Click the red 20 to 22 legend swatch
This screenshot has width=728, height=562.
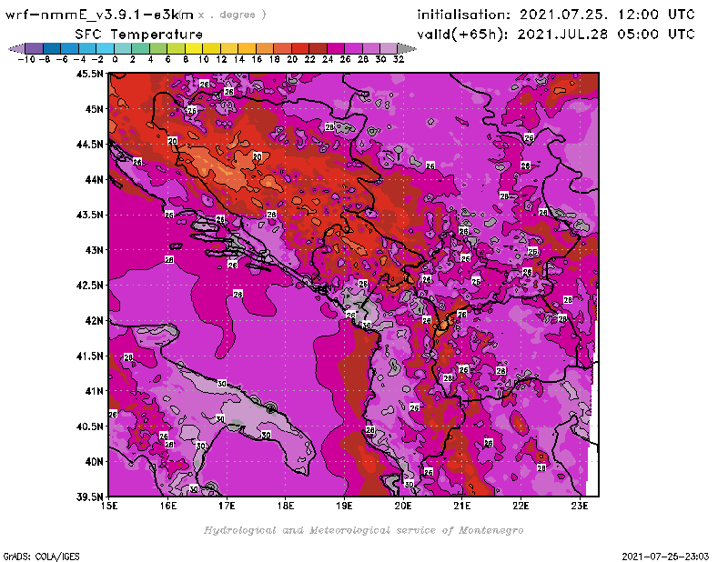[x=300, y=48]
